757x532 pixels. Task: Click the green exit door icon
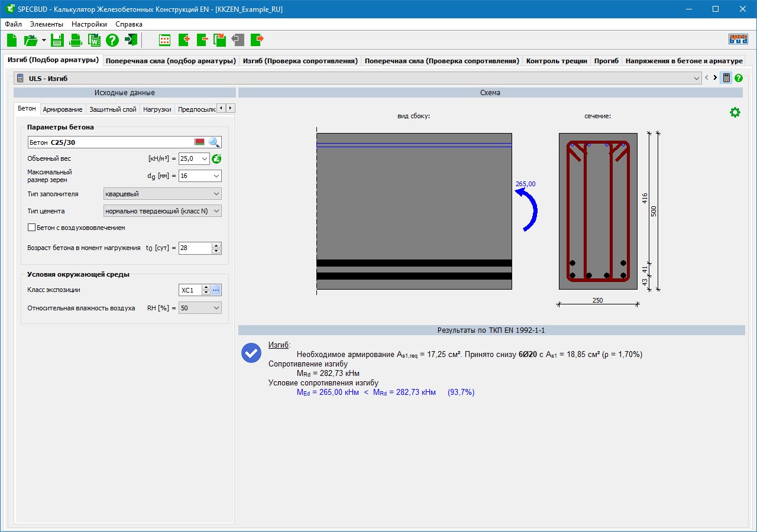[x=131, y=40]
